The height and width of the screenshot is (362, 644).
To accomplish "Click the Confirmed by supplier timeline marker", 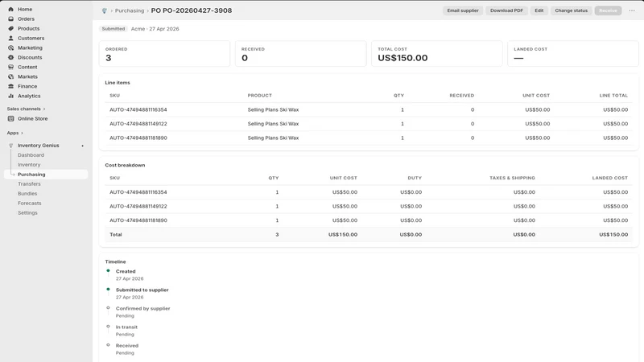I will (x=108, y=307).
